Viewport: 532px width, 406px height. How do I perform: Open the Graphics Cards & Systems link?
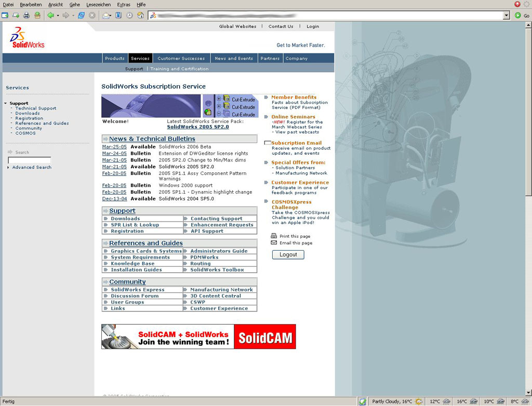[x=146, y=251]
